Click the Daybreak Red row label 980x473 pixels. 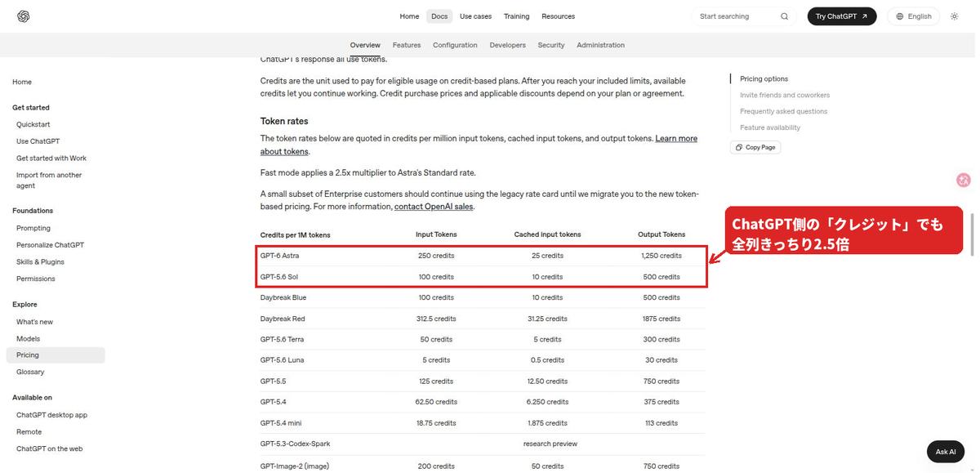[283, 319]
